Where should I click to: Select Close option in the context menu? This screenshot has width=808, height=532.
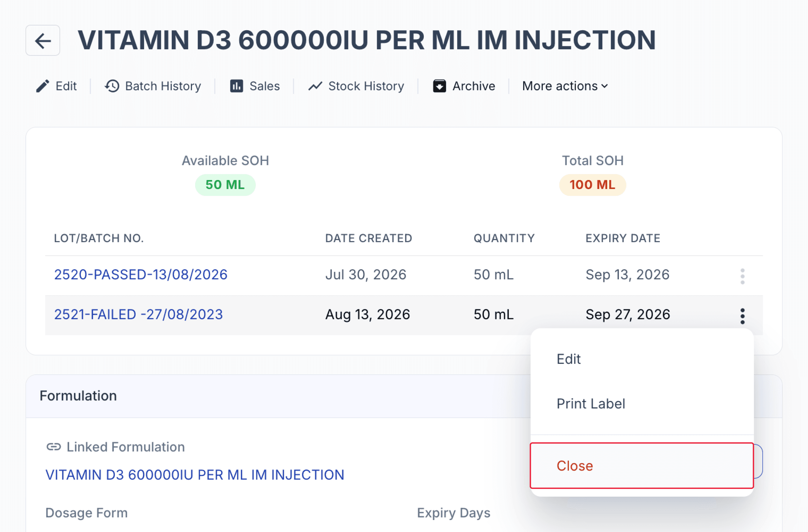(642, 466)
